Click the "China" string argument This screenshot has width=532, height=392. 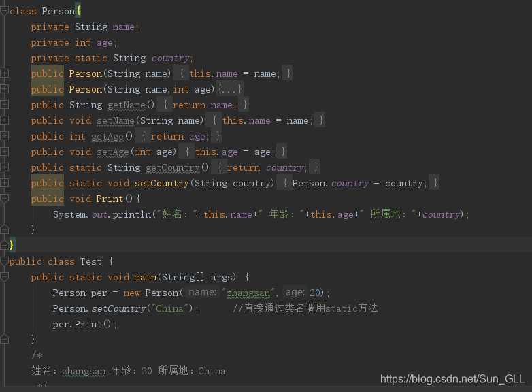click(x=169, y=308)
